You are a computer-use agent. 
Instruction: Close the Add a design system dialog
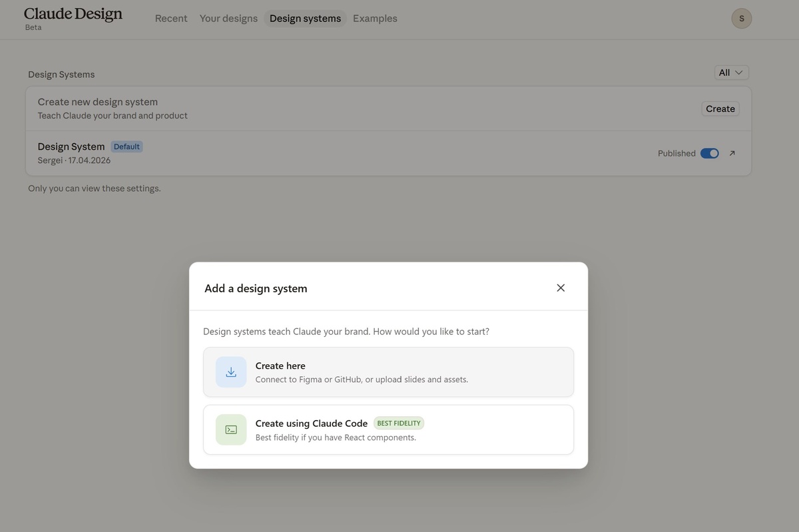tap(561, 288)
